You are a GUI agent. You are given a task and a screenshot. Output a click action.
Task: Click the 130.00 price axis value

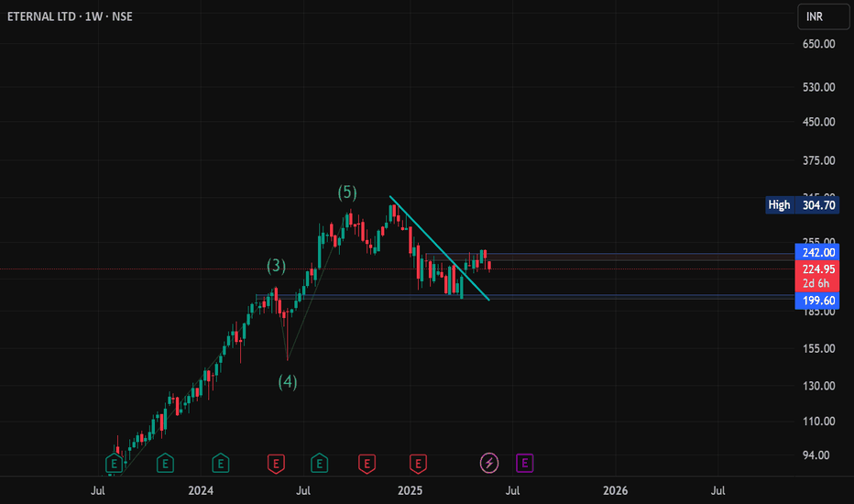[818, 386]
